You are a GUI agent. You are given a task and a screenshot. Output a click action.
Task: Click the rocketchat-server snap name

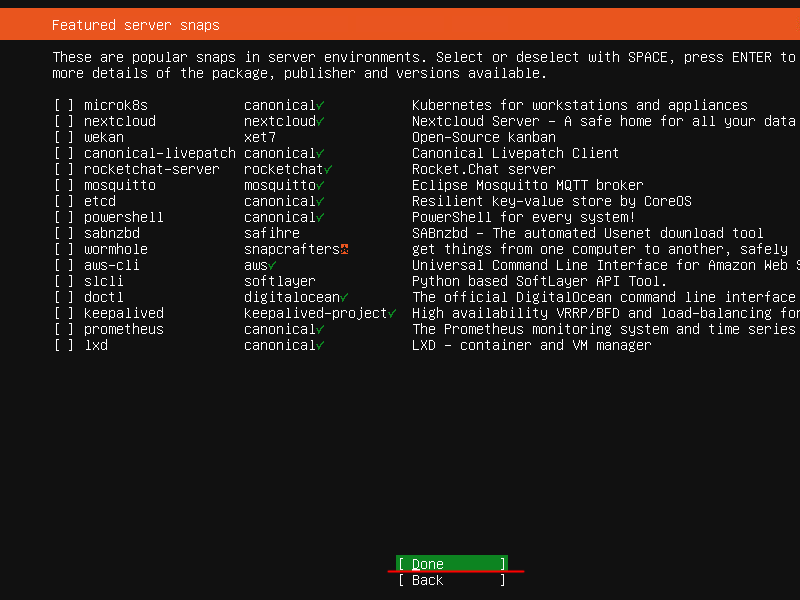pos(152,169)
